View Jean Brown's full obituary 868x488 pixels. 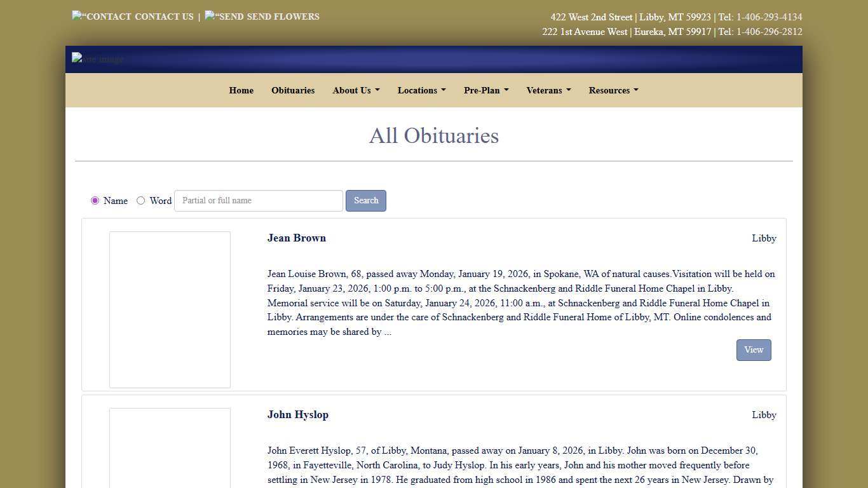pos(753,349)
